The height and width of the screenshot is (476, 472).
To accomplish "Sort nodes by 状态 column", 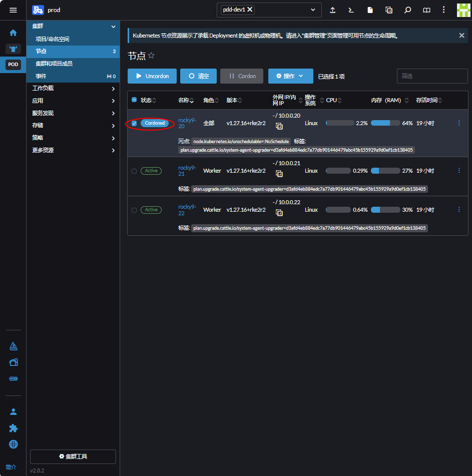I will pos(149,100).
